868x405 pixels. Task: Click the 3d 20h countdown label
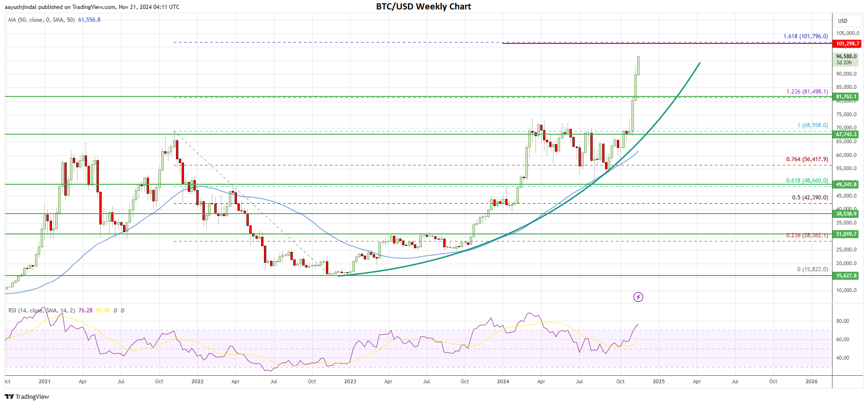coord(844,62)
